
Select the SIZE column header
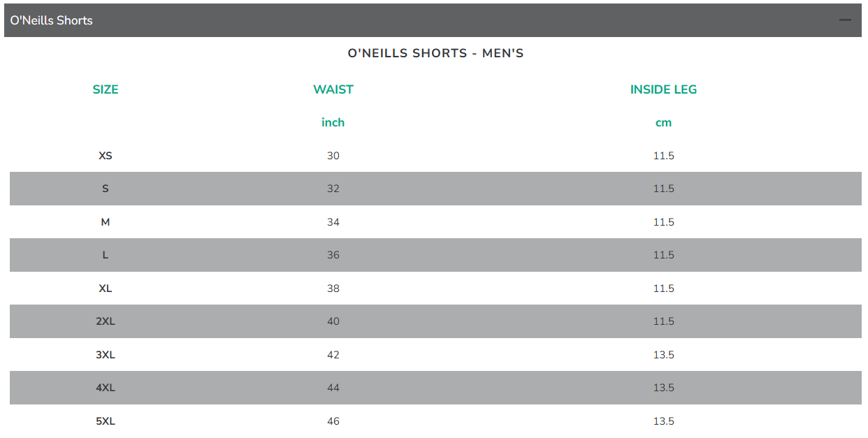[x=106, y=89]
